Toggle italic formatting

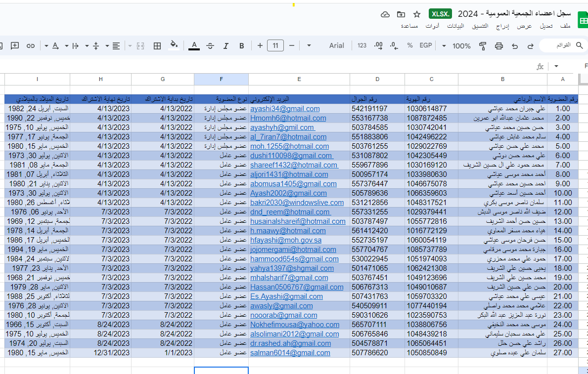[226, 46]
